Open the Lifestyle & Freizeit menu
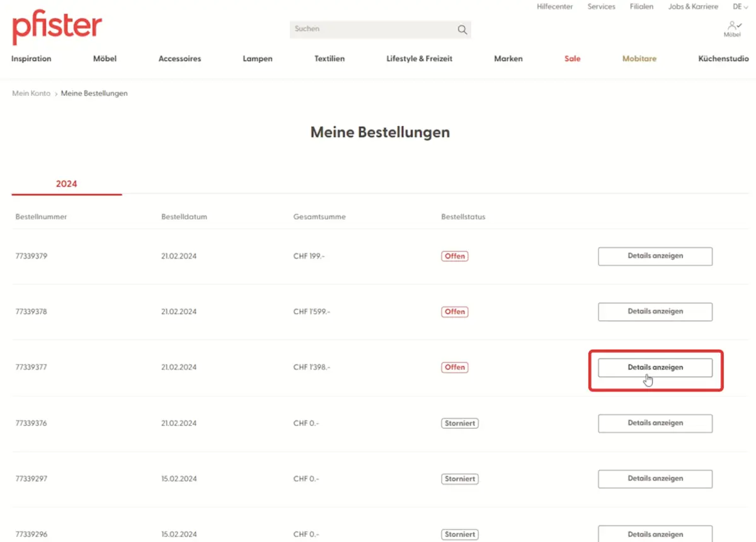 [419, 59]
